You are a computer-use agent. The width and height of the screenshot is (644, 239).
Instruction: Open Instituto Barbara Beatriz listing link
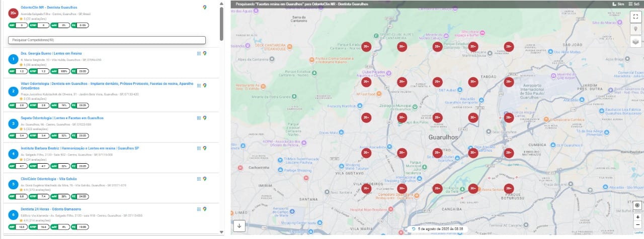79,149
